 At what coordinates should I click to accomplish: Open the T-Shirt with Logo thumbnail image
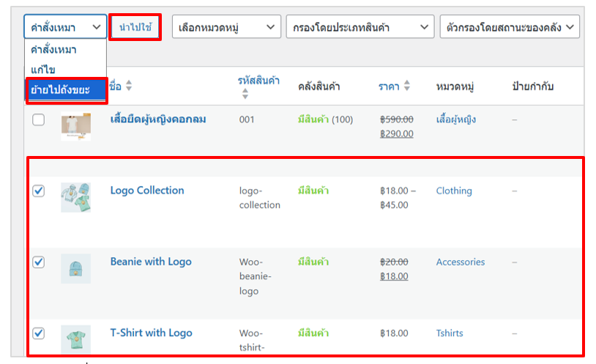point(75,338)
